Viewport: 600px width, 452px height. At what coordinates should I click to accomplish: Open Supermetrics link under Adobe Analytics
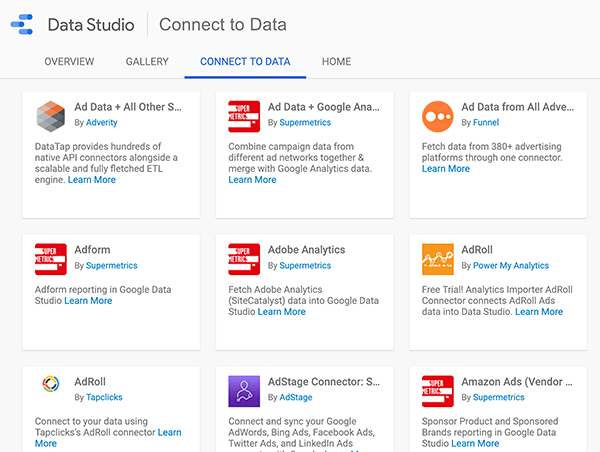[305, 266]
